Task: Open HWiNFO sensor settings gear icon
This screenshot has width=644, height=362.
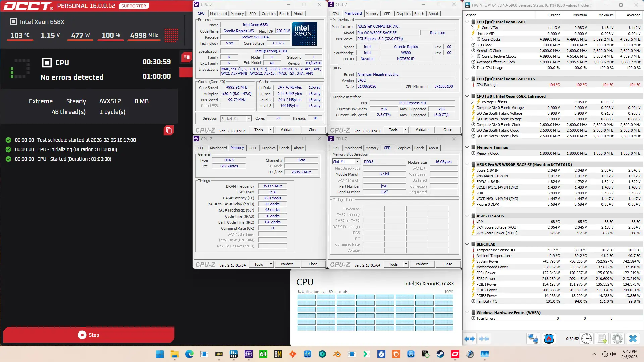Action: 617,339
